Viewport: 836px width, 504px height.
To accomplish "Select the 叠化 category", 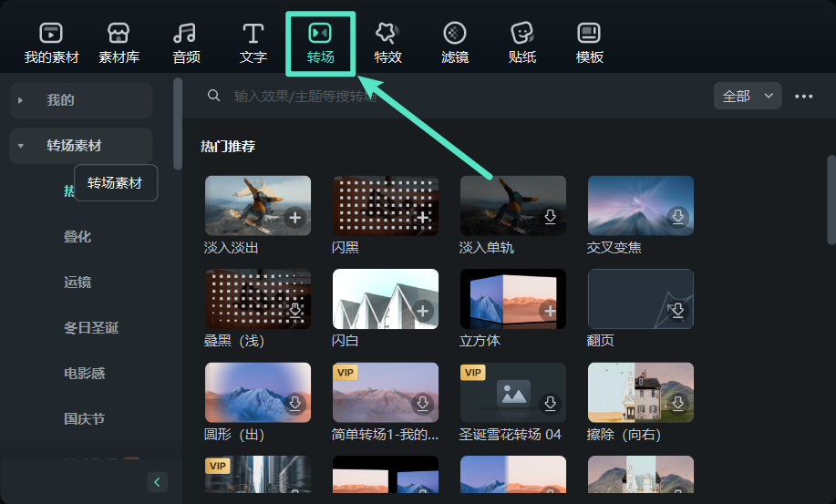I will tap(77, 237).
